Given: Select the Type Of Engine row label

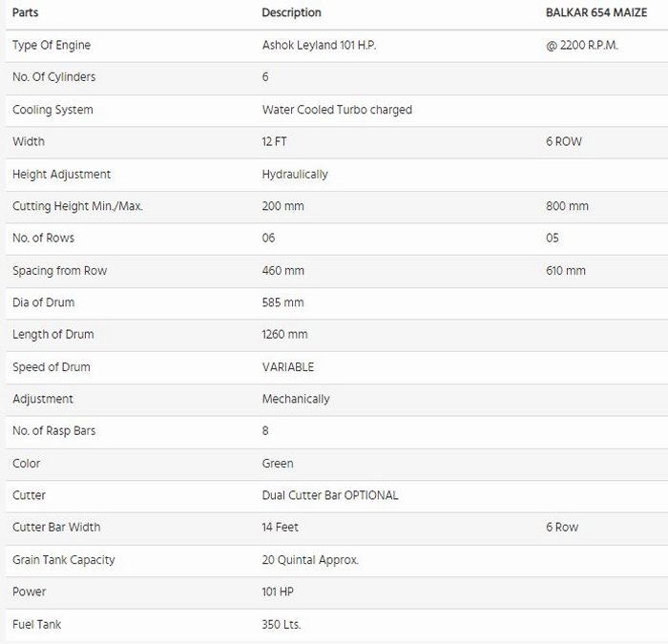Looking at the screenshot, I should (x=52, y=45).
